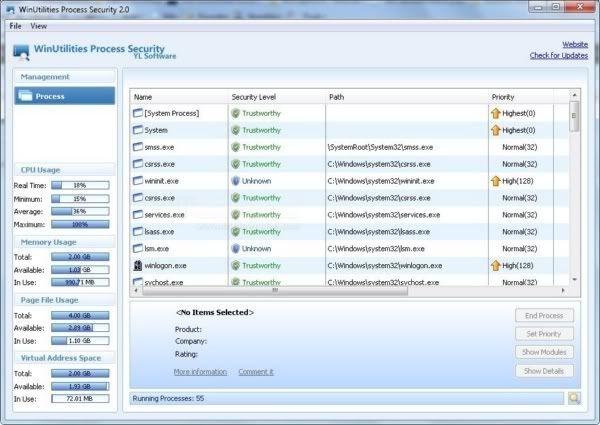Click the Show Details button
600x425 pixels.
(x=544, y=371)
